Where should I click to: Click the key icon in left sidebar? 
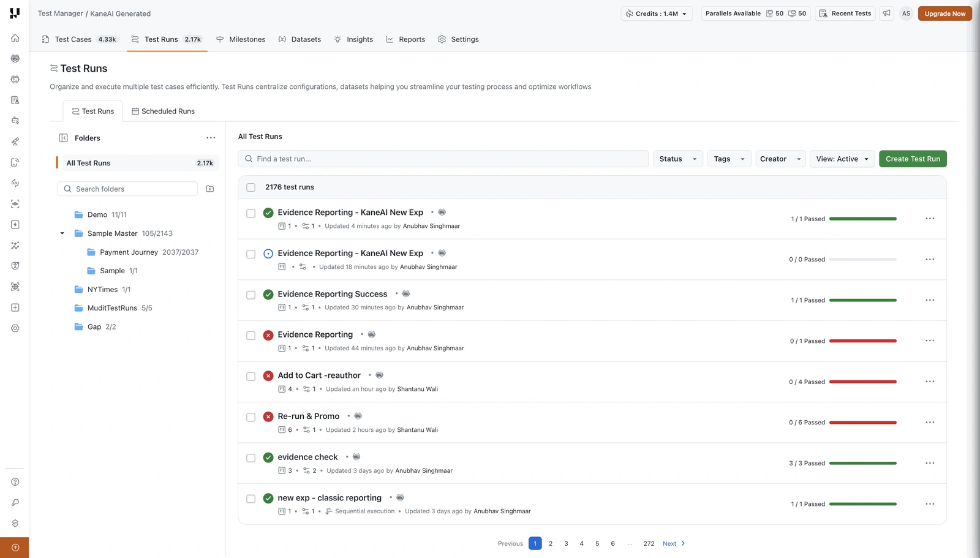coord(15,503)
